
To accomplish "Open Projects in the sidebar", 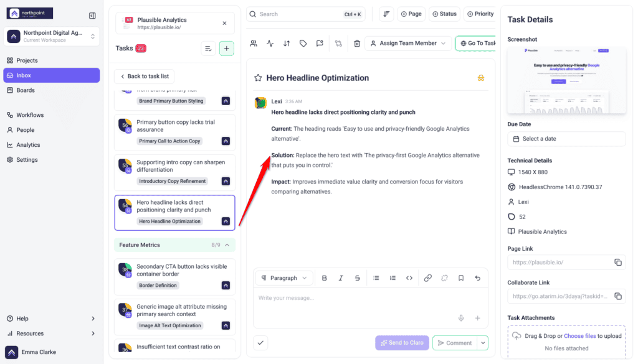I will (x=51, y=60).
